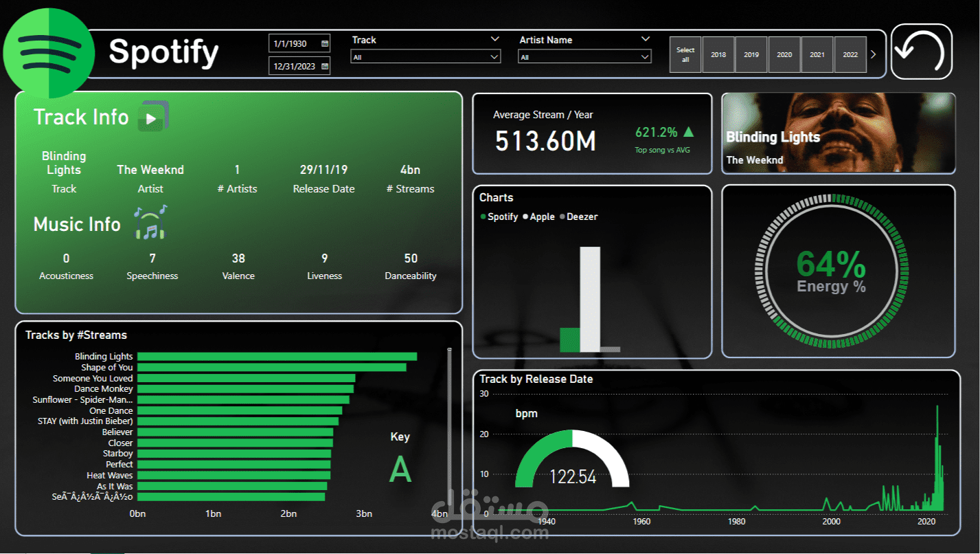Click the Spotify logo icon
Image resolution: width=980 pixels, height=554 pixels.
coord(49,53)
